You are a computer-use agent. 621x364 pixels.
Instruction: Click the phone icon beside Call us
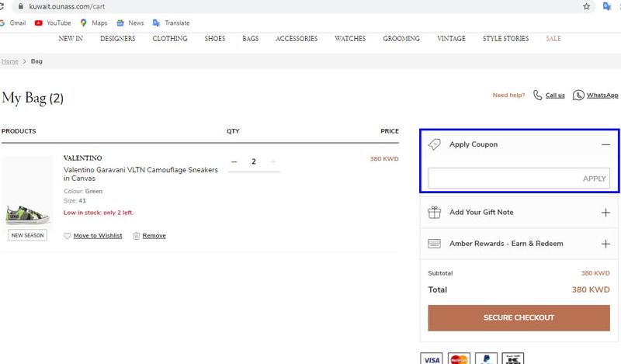click(537, 95)
